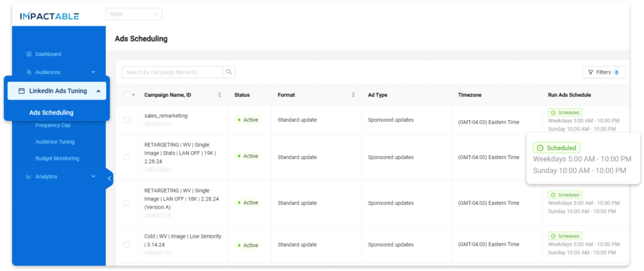
Task: Click the Analytics chart icon
Action: tap(29, 177)
